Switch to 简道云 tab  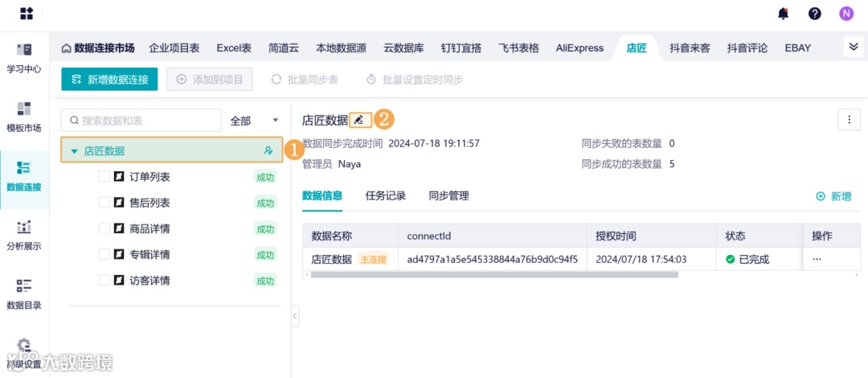pos(284,48)
